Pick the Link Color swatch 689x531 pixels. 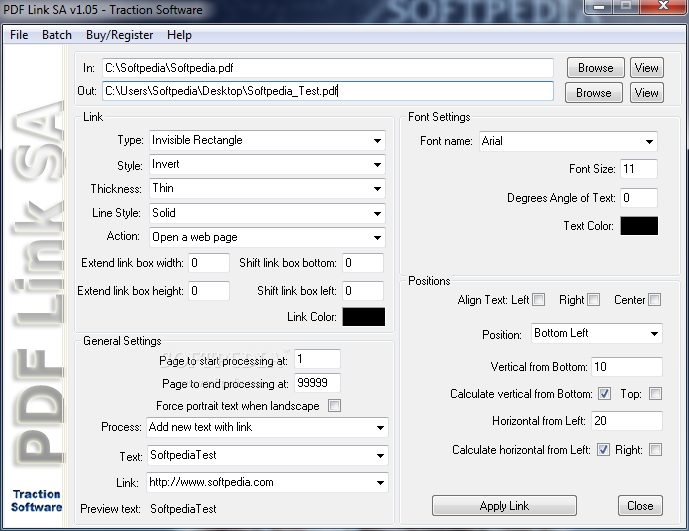(x=363, y=317)
